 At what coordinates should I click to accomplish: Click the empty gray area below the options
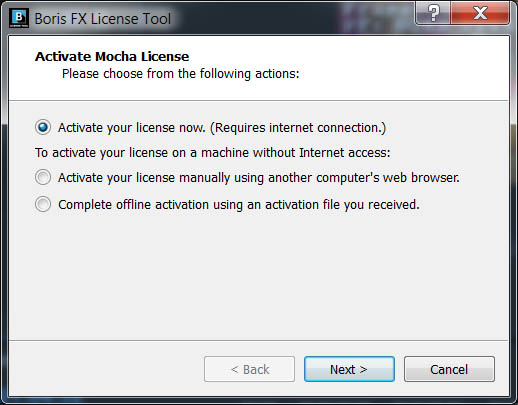258,277
